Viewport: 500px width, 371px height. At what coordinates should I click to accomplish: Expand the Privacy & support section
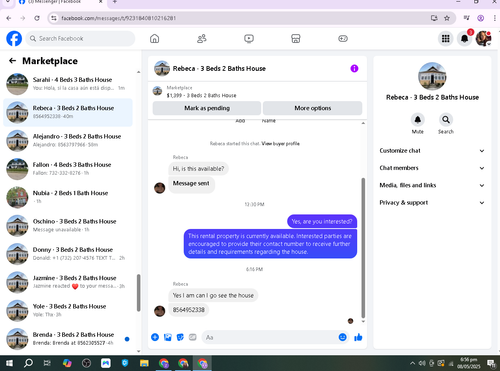point(432,203)
